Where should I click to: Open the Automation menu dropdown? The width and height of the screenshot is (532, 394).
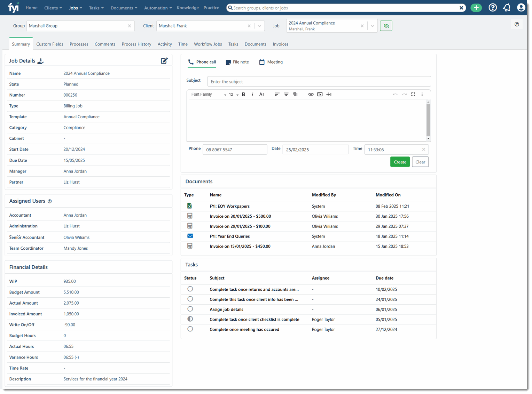[x=158, y=8]
